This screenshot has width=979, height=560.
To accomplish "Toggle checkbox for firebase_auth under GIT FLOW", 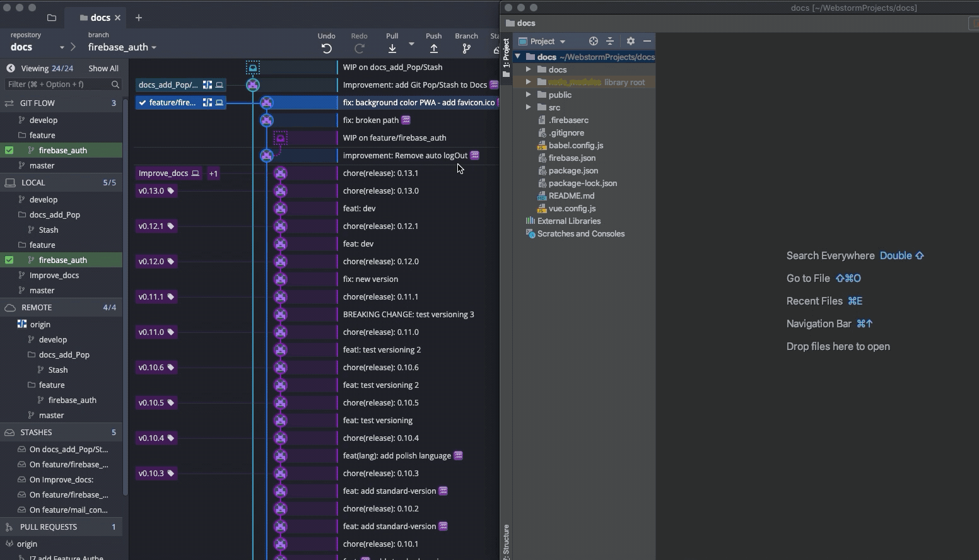I will (x=9, y=150).
